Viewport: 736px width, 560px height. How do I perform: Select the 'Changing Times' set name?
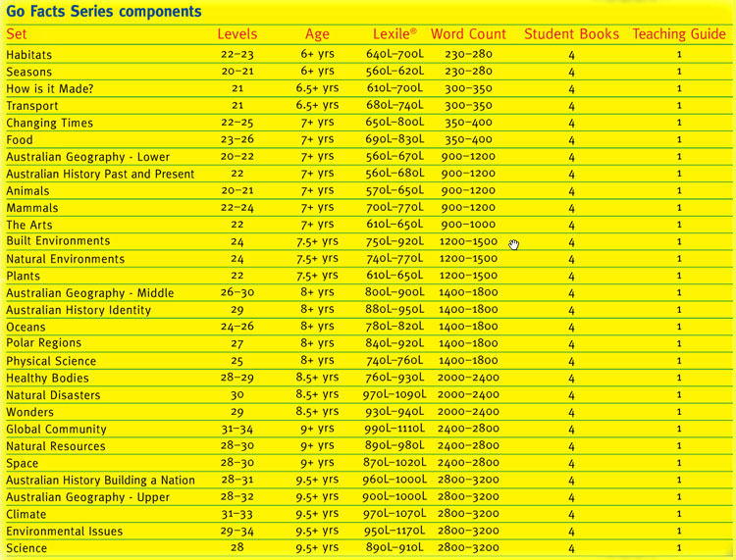[x=50, y=123]
